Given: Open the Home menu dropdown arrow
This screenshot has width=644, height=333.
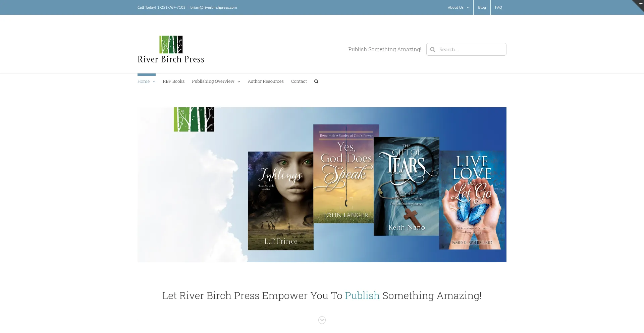Looking at the screenshot, I should click(154, 82).
